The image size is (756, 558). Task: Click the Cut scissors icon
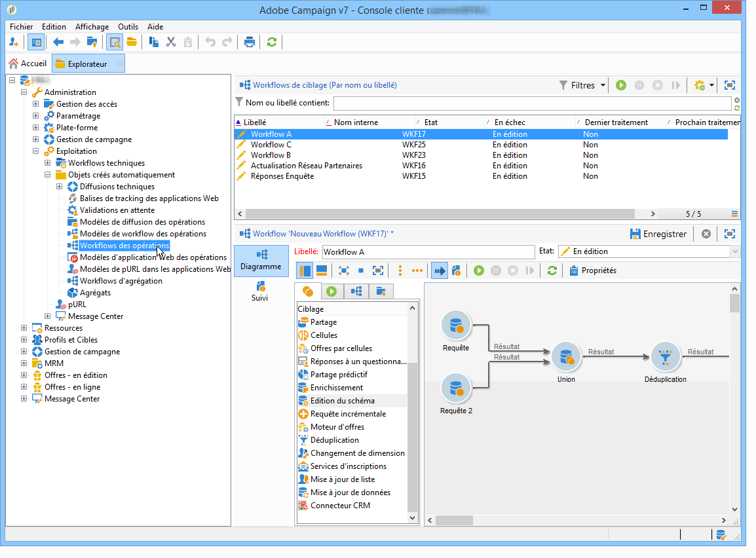point(171,42)
